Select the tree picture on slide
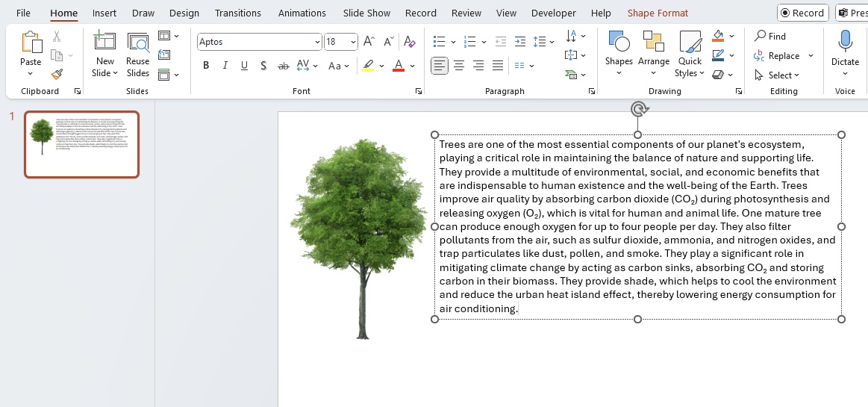Screen dimensions: 868x407 click(x=360, y=239)
